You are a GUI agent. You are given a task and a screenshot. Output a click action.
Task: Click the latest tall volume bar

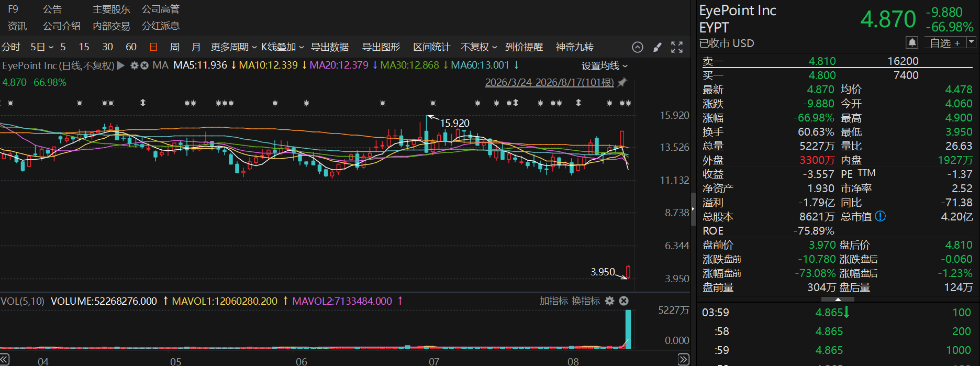tap(628, 329)
